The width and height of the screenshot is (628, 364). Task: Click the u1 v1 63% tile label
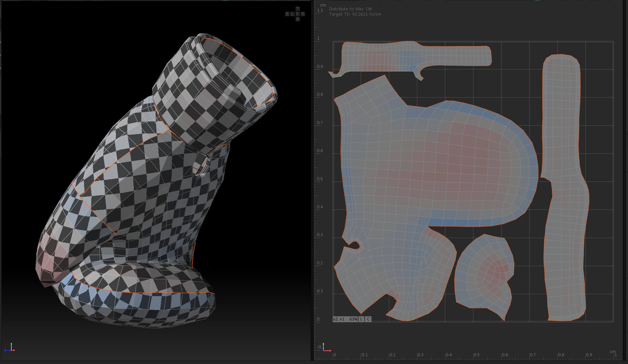tap(345, 319)
